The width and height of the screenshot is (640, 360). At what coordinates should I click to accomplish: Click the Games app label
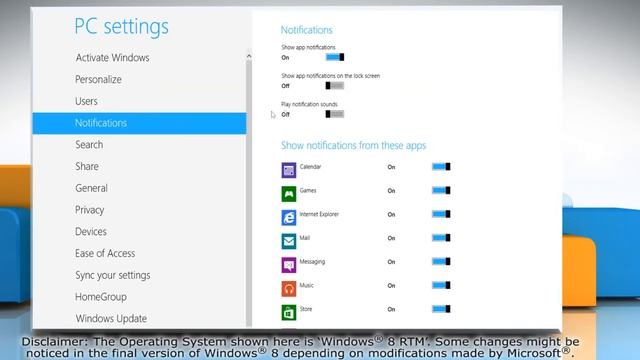click(308, 190)
